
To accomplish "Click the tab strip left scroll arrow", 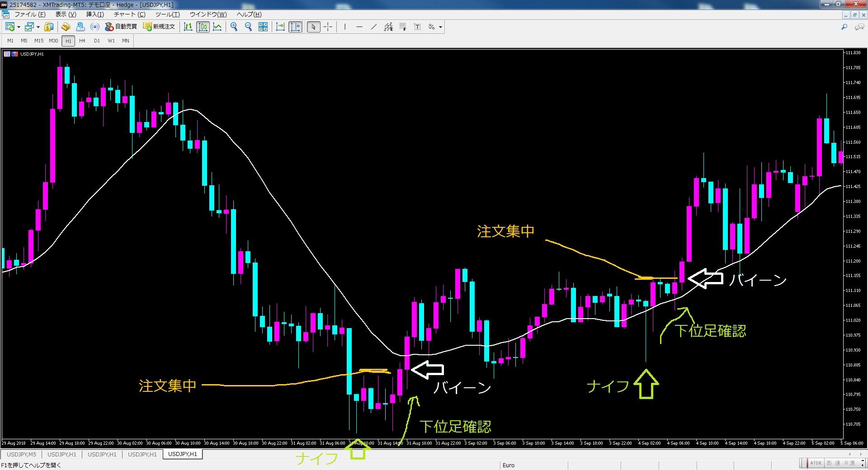I will click(x=849, y=454).
